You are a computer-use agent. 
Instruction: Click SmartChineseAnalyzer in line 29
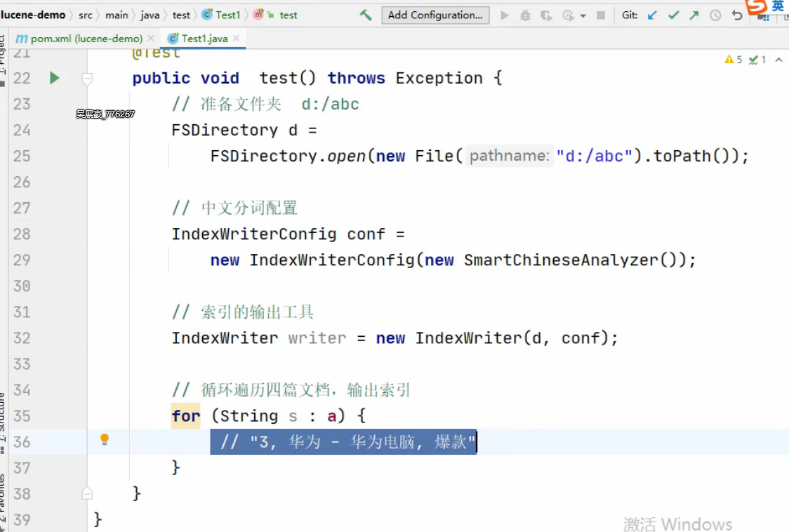(x=561, y=260)
